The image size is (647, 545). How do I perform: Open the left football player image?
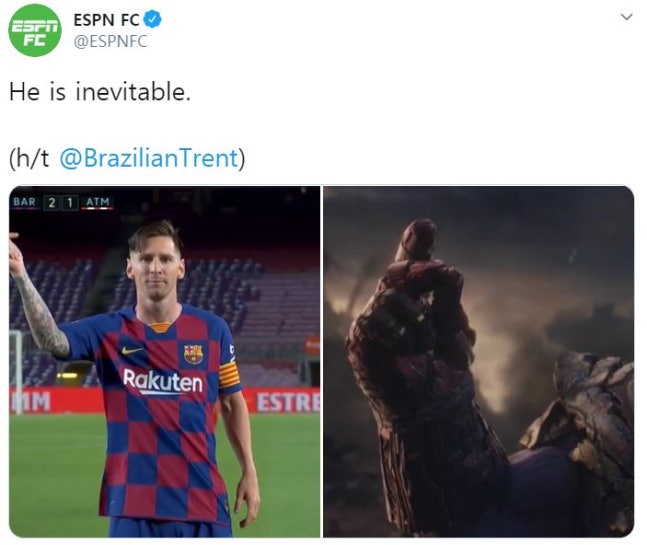(165, 362)
